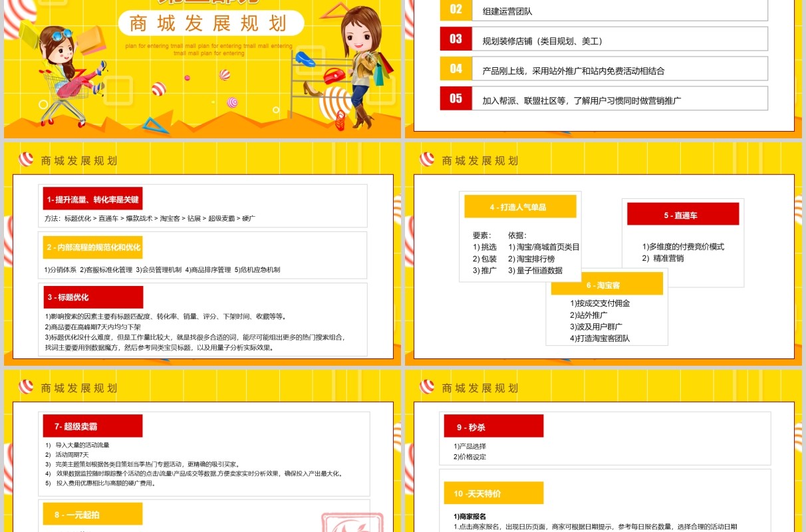The width and height of the screenshot is (806, 532).
Task: Select the text '组建运营团队'
Action: point(507,11)
